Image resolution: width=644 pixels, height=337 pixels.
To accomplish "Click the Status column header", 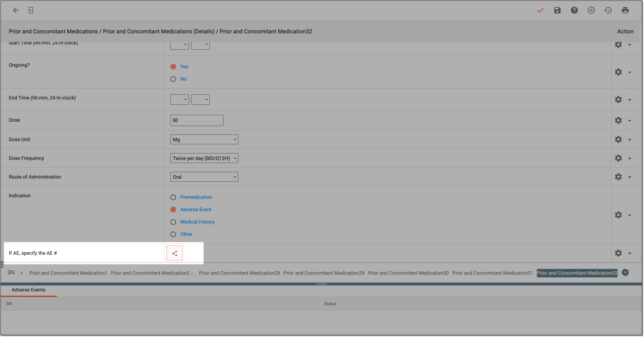I will click(x=330, y=304).
